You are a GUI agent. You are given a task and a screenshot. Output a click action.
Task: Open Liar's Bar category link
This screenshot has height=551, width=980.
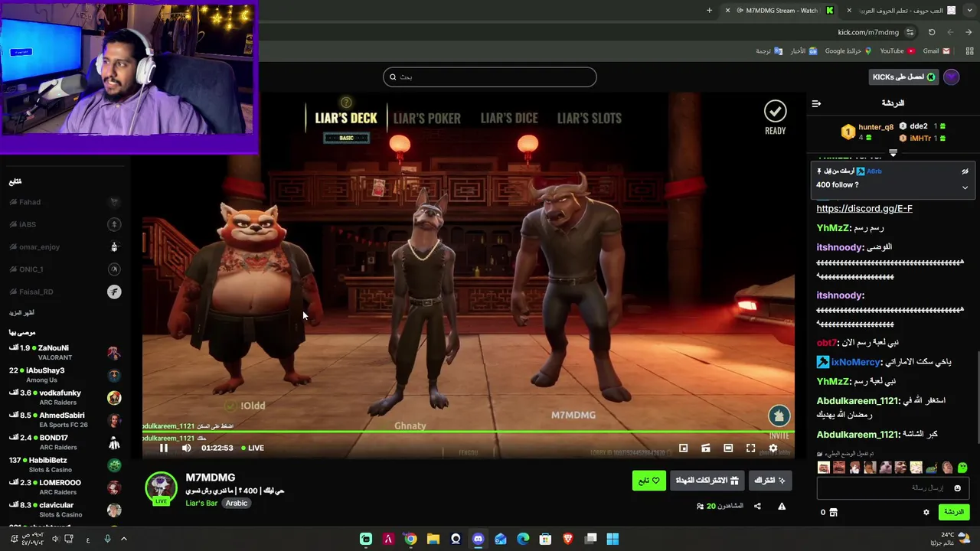coord(201,503)
